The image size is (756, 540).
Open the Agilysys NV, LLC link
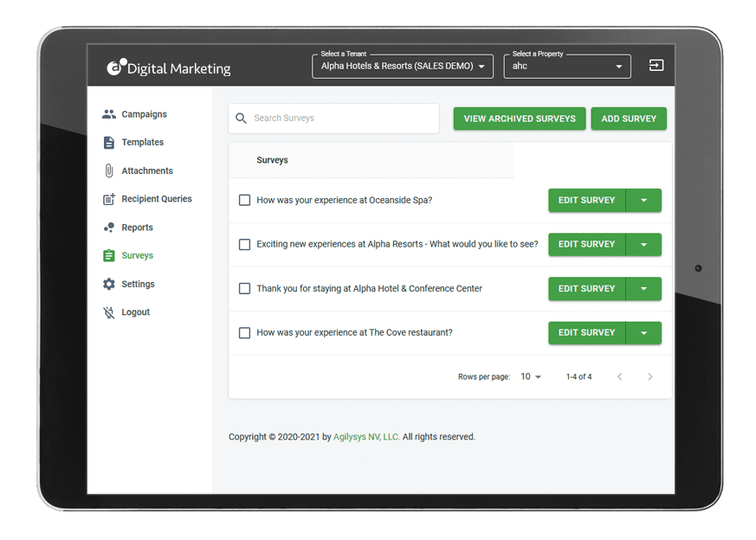pos(366,437)
